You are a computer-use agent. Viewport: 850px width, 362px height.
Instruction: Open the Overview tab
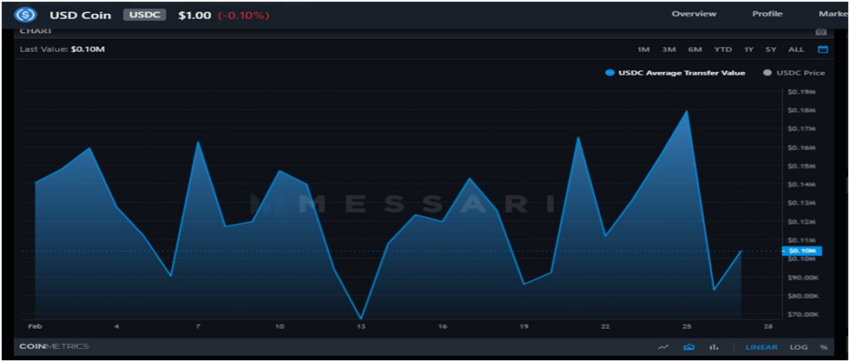pos(694,14)
